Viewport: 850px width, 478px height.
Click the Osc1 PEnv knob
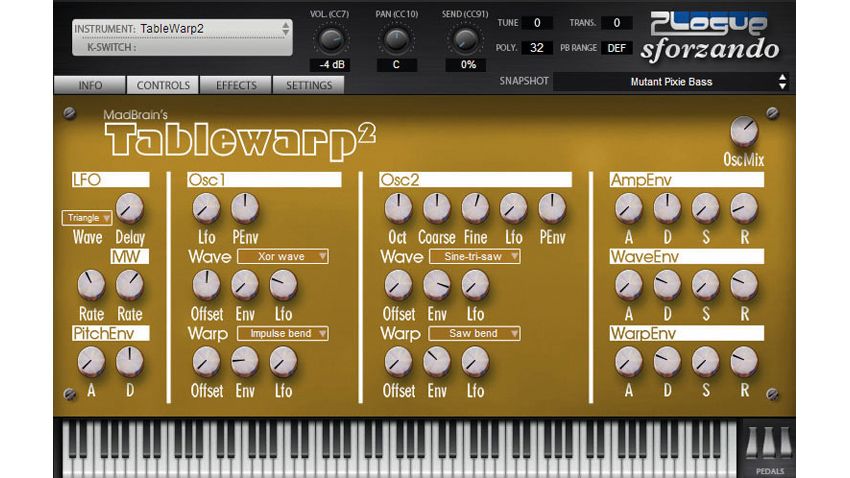point(245,208)
